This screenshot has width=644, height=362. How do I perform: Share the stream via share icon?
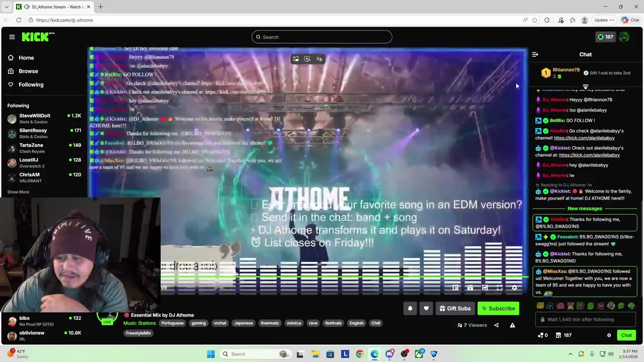pyautogui.click(x=496, y=325)
